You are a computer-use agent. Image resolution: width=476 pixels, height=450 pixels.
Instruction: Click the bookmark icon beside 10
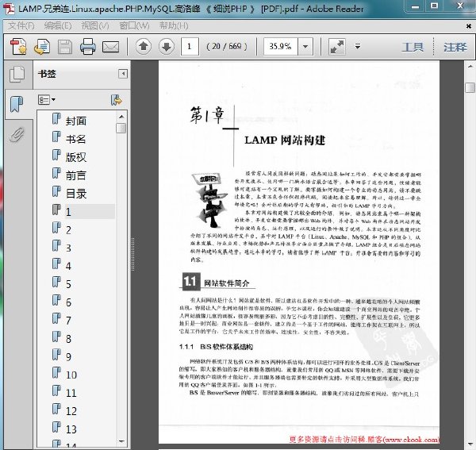(x=56, y=372)
